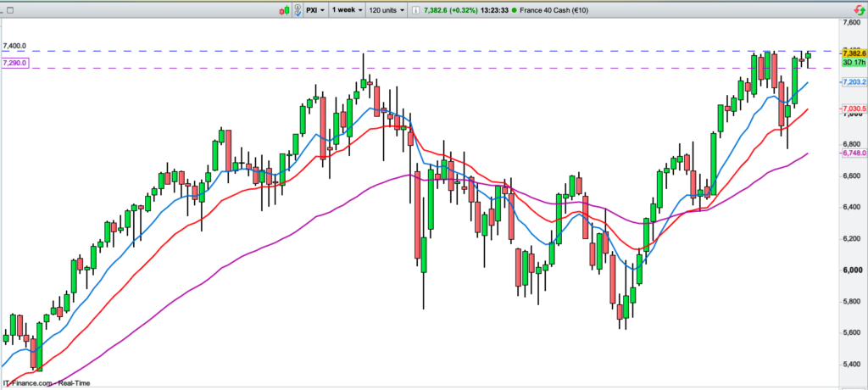Click the blue 7,203.2 moving average tag
Image resolution: width=868 pixels, height=390 pixels.
852,81
